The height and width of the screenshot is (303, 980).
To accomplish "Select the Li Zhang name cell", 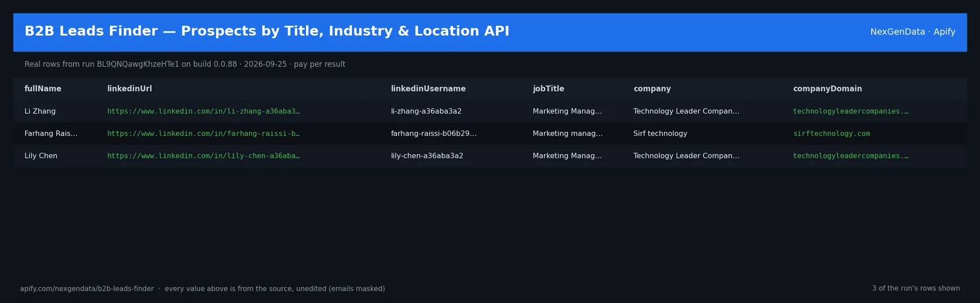I will point(40,111).
